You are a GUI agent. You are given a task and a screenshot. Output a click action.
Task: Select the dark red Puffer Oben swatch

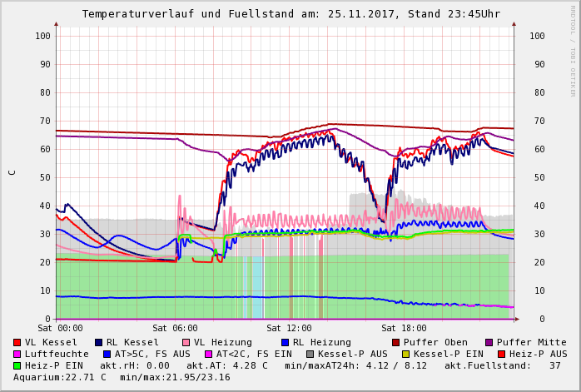click(x=395, y=343)
